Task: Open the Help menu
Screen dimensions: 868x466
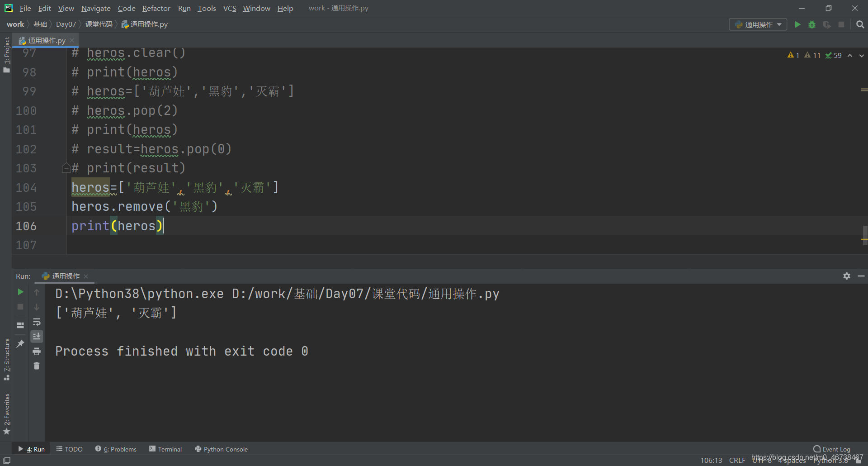Action: [x=285, y=8]
